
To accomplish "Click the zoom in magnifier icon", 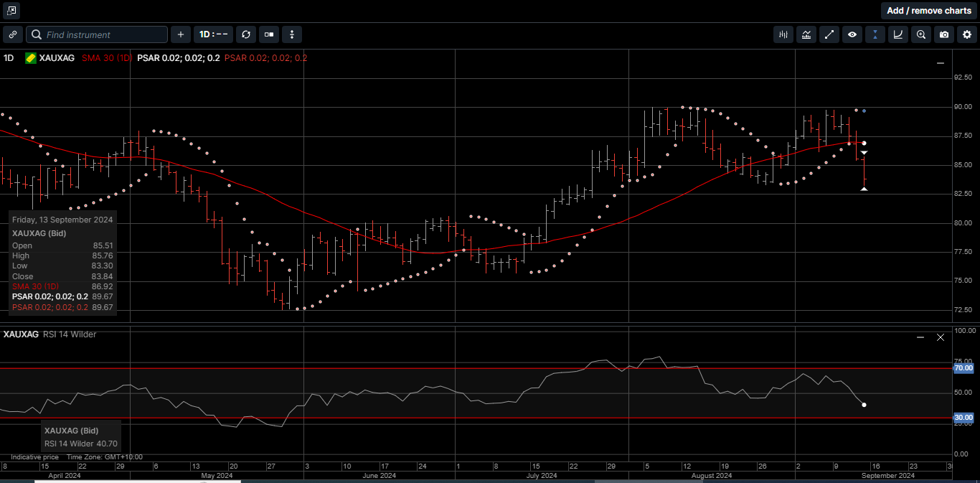I will point(921,34).
